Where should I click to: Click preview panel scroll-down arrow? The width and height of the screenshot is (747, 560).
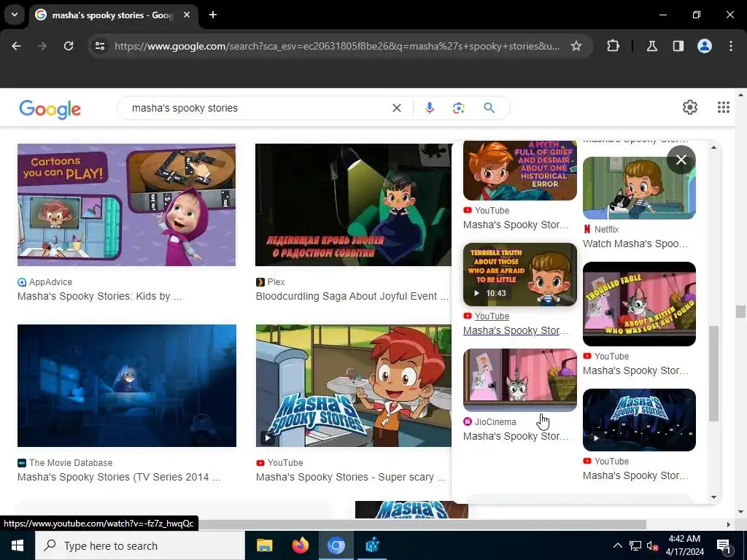click(713, 497)
